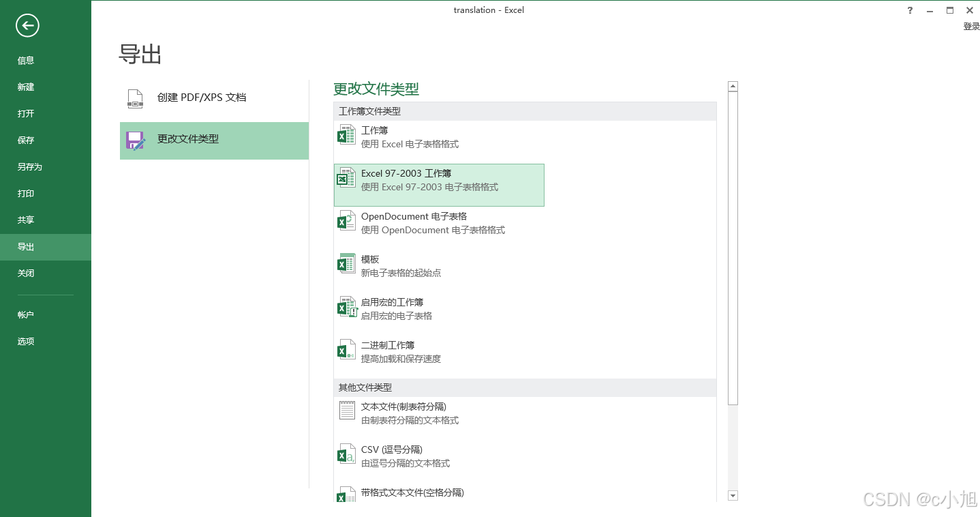The width and height of the screenshot is (980, 517).
Task: Click the 导出 page title
Action: pos(140,54)
